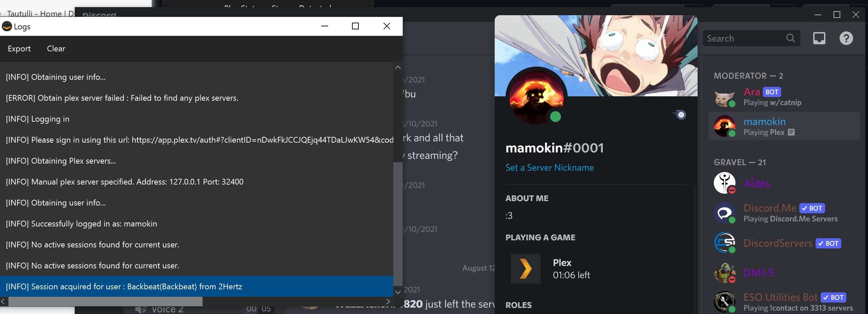Open the Export menu in Logs

19,48
